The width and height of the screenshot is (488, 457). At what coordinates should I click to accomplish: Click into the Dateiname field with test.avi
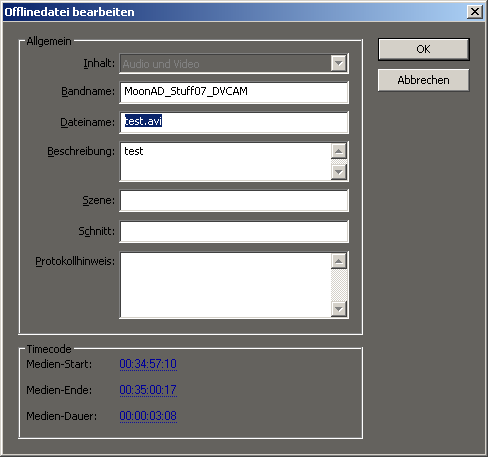pos(234,122)
